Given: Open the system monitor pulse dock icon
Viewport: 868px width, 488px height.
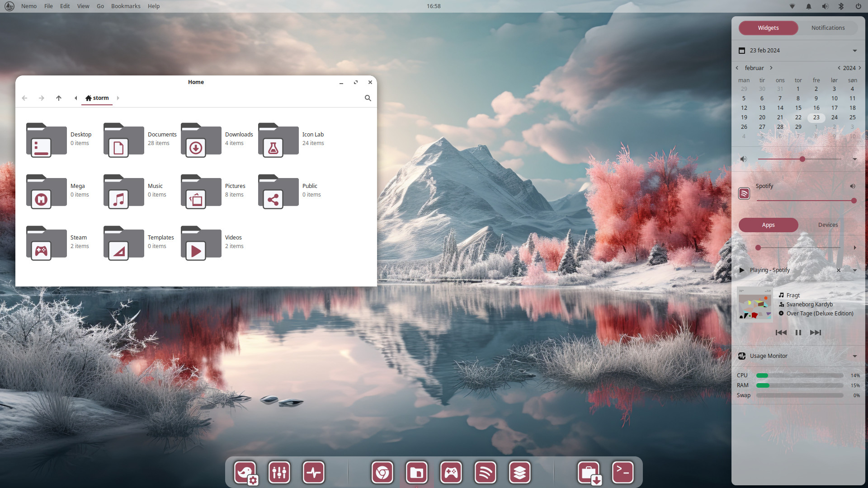Looking at the screenshot, I should [x=314, y=473].
